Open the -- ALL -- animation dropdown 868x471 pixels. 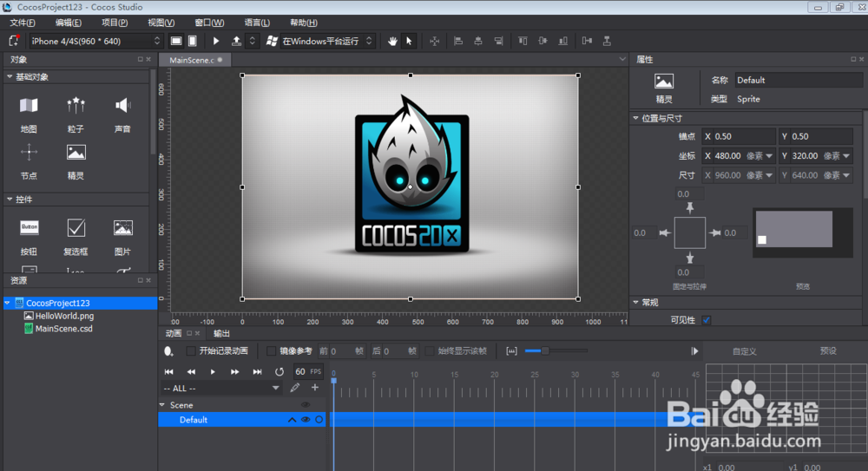(221, 389)
